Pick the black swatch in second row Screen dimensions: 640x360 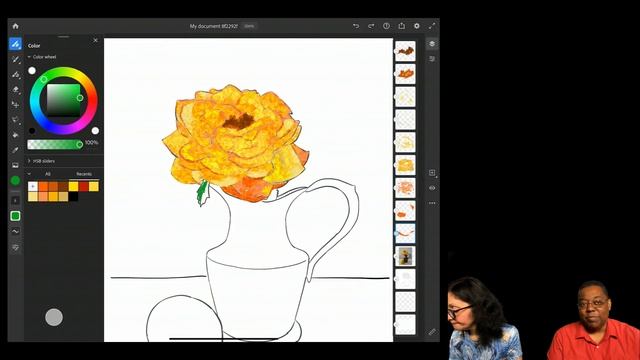73,196
